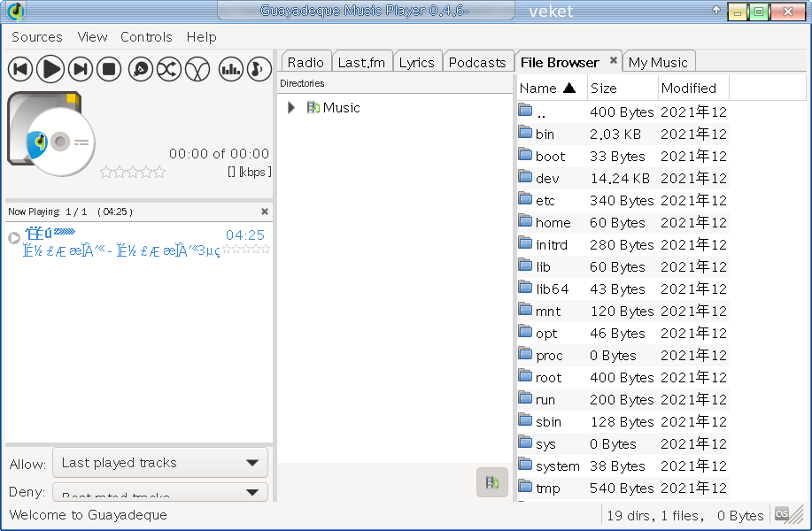
Task: Click the folder icon of the bin row
Action: pos(526,132)
